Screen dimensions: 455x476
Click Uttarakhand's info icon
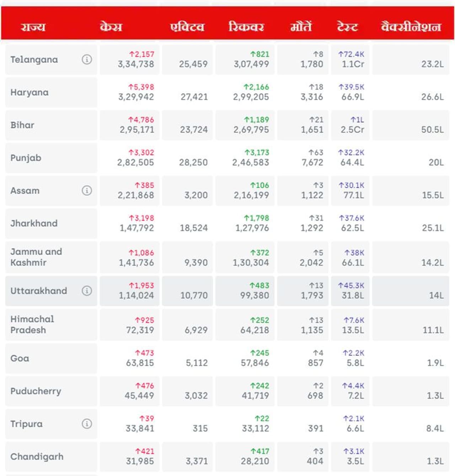[87, 291]
